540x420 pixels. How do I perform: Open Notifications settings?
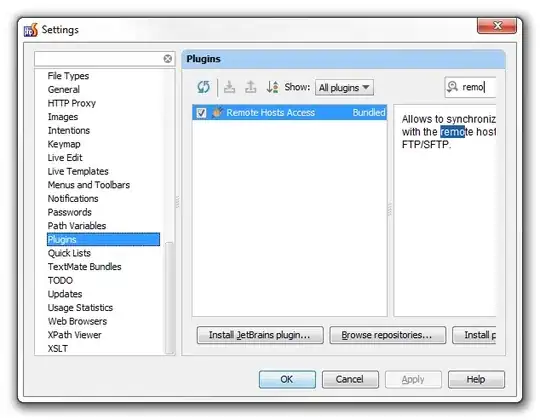point(73,199)
